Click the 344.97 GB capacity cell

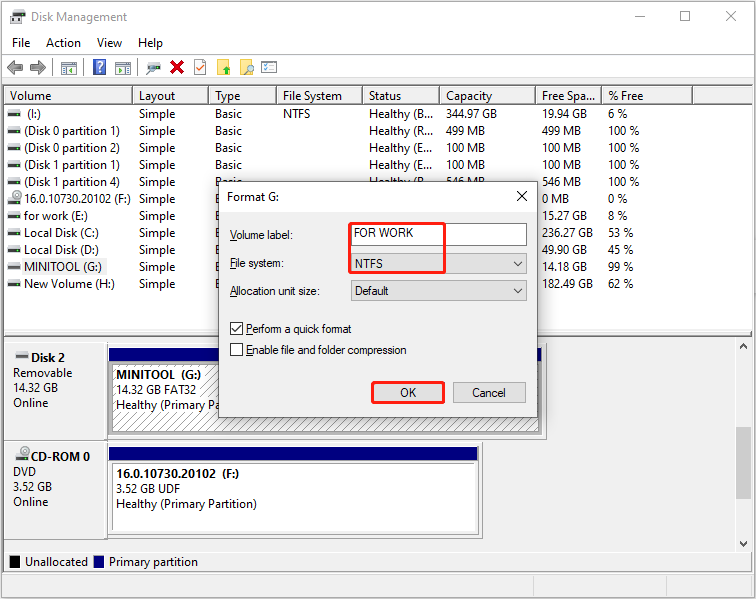(471, 114)
